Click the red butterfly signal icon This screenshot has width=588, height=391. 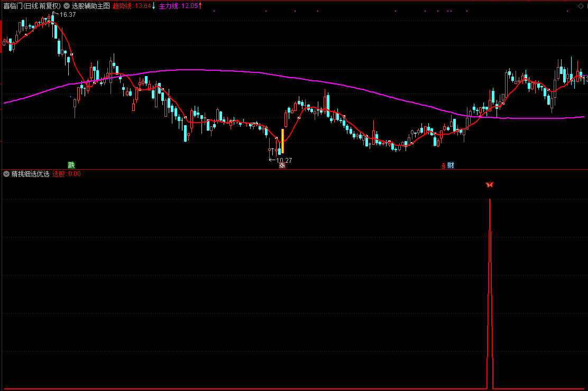[490, 184]
